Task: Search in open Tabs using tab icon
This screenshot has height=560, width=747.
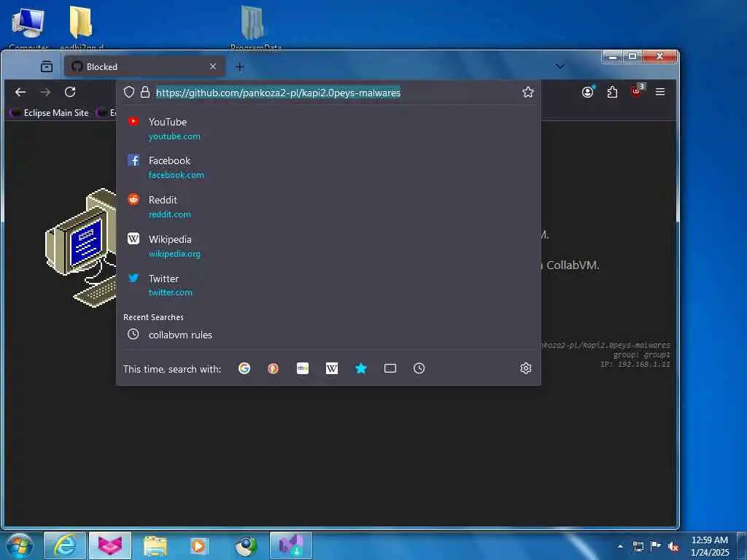Action: 390,368
